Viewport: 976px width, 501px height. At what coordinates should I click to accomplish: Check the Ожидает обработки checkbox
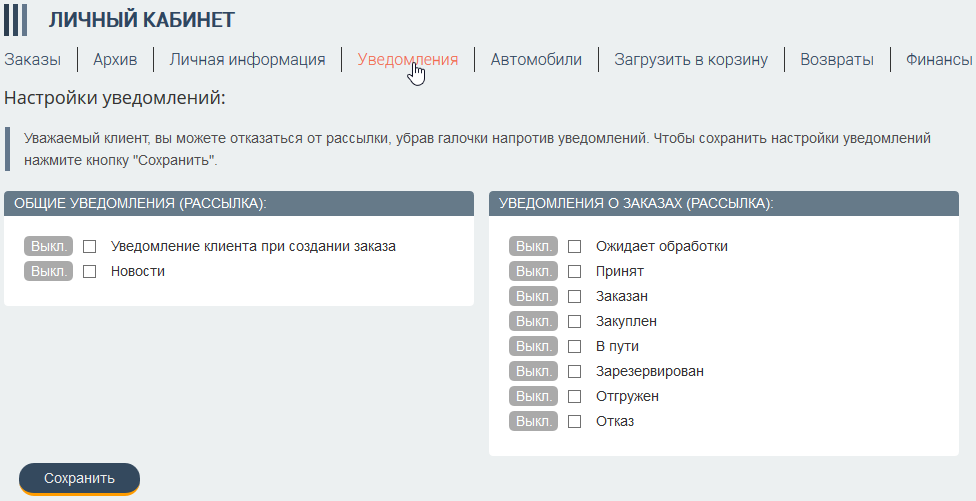click(575, 246)
